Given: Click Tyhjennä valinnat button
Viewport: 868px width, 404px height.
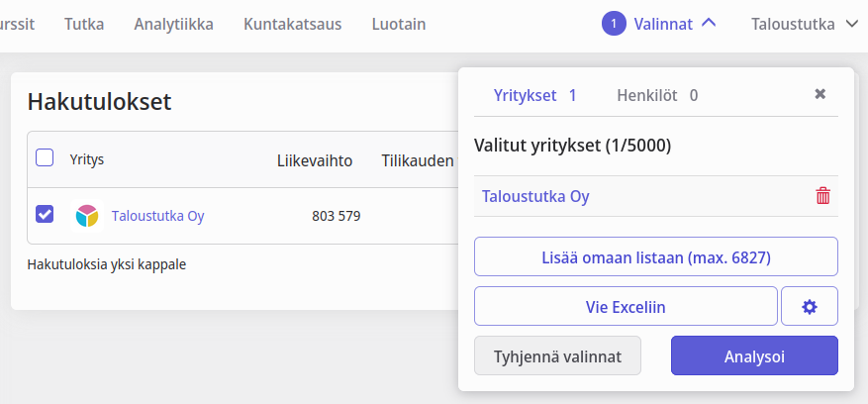Looking at the screenshot, I should 557,356.
